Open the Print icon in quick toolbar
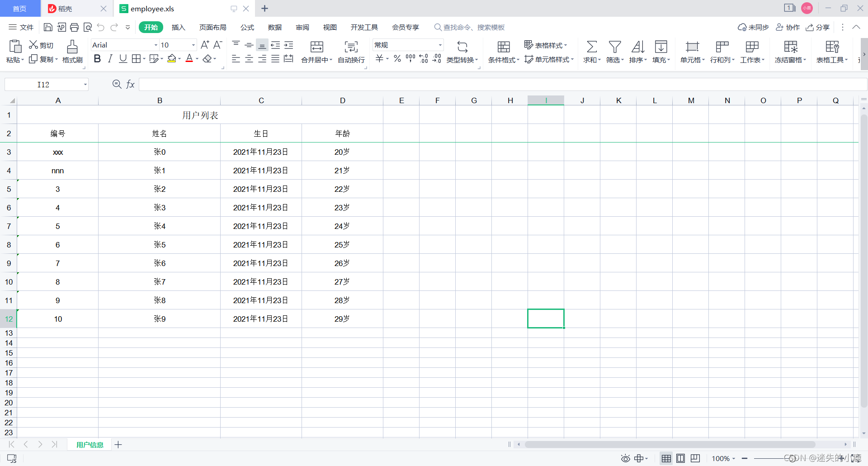The width and height of the screenshot is (868, 466). [x=75, y=27]
